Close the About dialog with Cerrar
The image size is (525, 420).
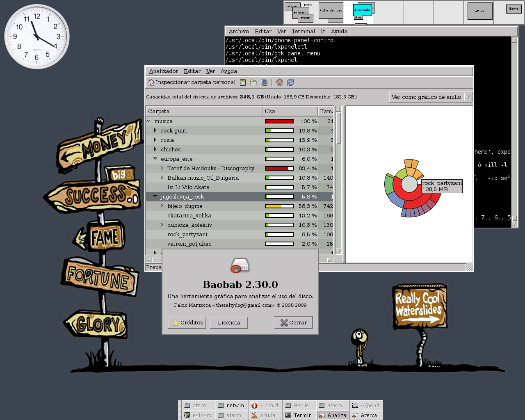click(x=294, y=323)
